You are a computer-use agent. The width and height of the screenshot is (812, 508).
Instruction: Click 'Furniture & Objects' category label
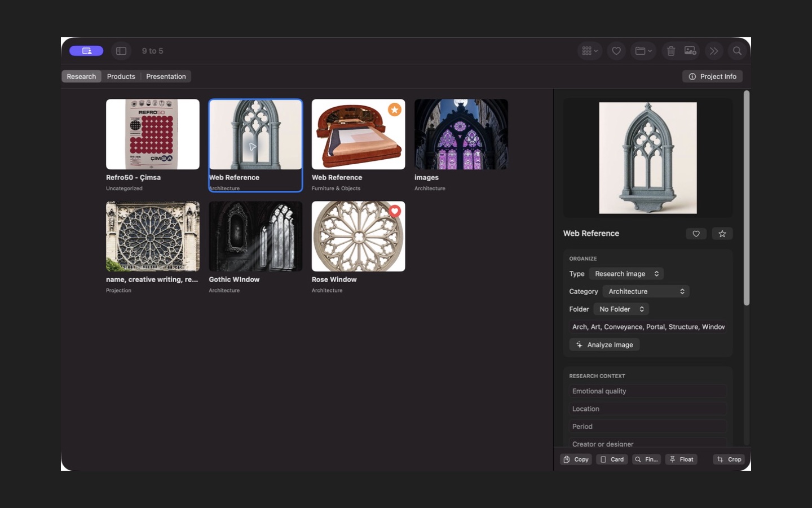[336, 189]
